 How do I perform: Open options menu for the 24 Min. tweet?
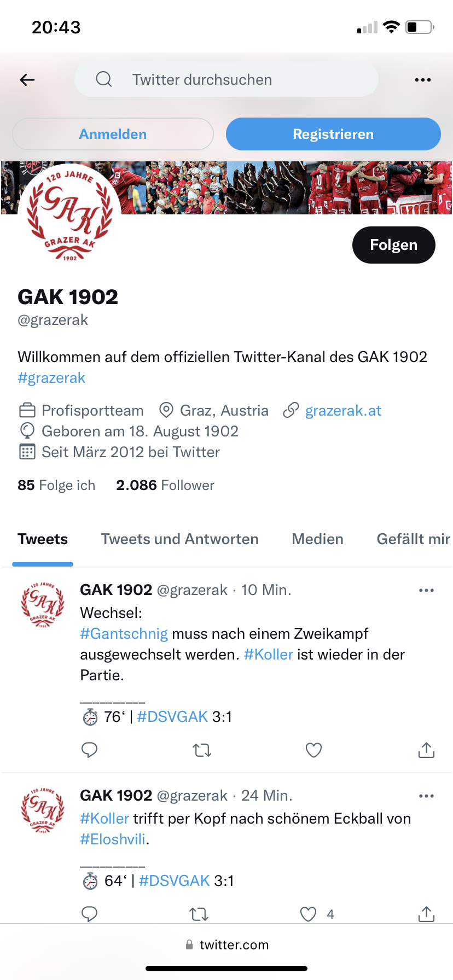click(x=426, y=796)
